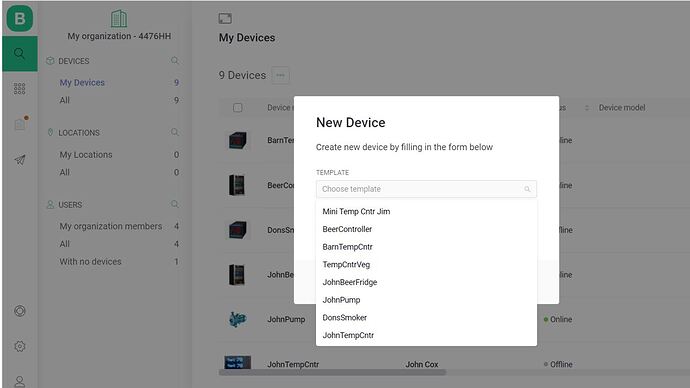690x388 pixels.
Task: Click the magnifier icon in template field
Action: point(527,189)
